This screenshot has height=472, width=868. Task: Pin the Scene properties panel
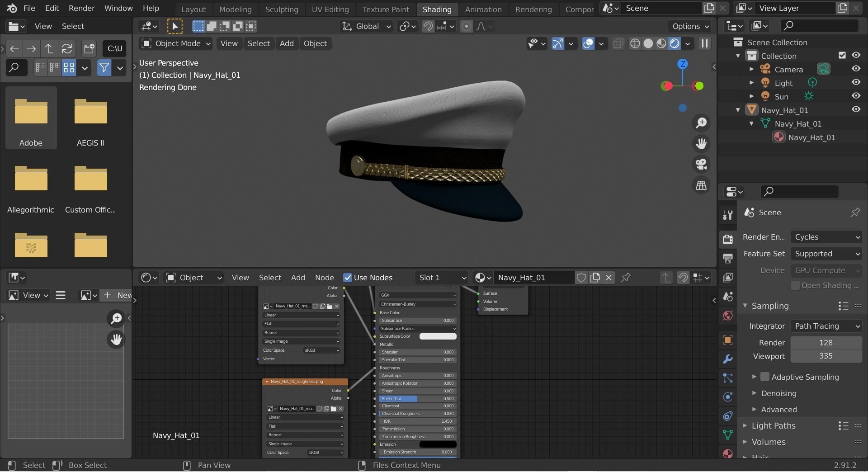coord(855,212)
